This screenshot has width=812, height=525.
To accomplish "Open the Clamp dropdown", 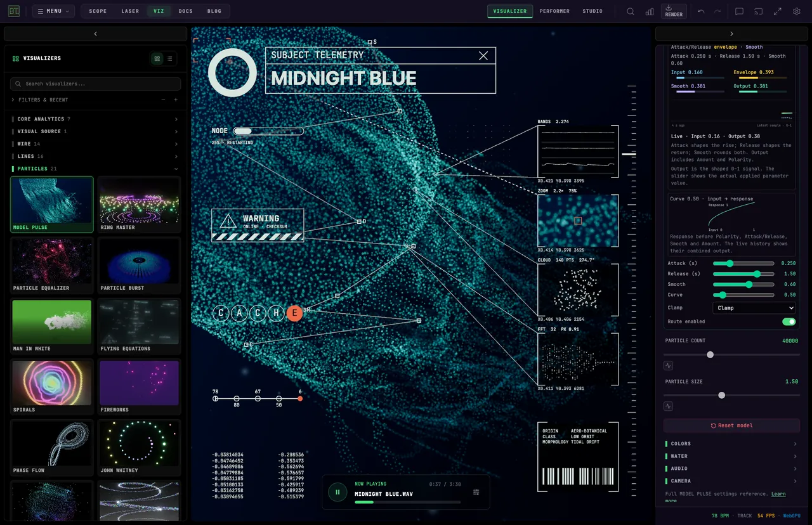I will point(754,308).
